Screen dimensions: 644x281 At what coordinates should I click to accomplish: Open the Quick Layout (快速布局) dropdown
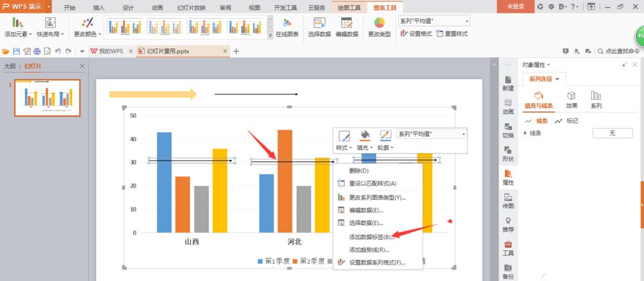tap(50, 27)
